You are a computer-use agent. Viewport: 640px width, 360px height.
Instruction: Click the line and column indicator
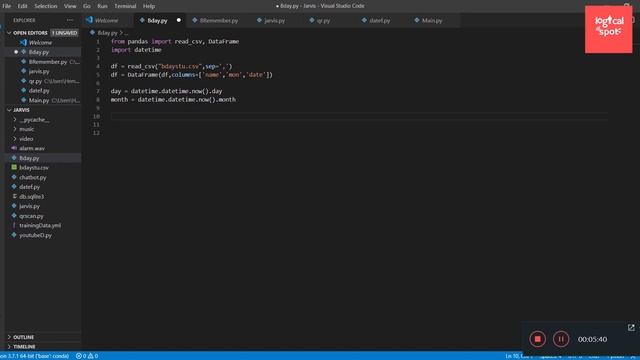point(518,356)
